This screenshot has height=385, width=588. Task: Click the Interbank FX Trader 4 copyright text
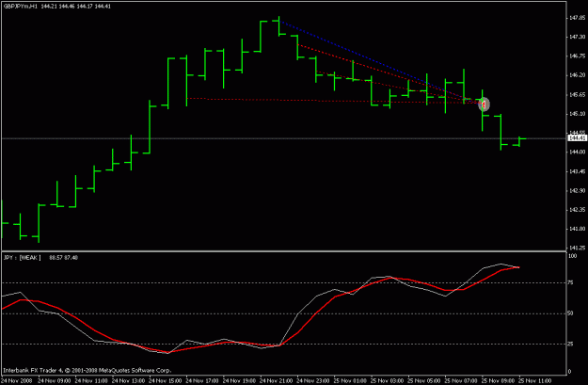(x=87, y=370)
